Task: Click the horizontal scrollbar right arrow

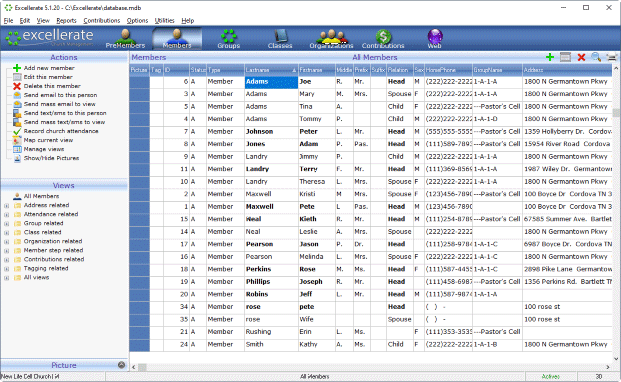Action: [x=608, y=367]
